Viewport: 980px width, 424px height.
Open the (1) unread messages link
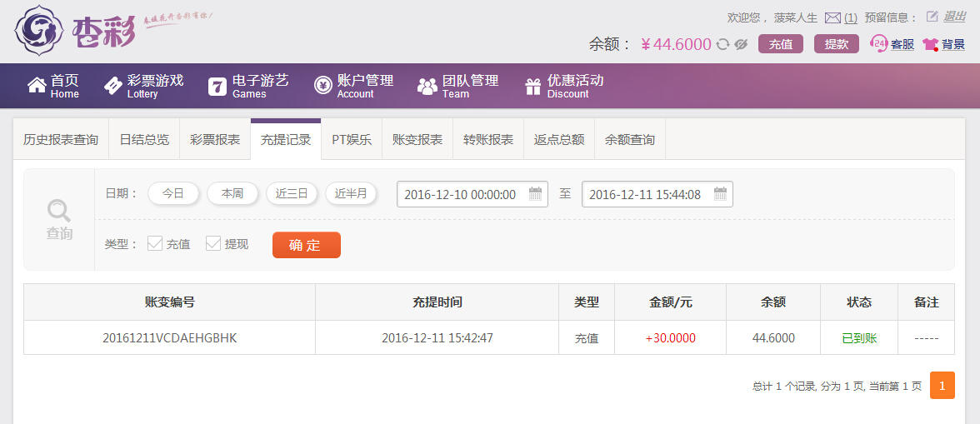(x=851, y=18)
